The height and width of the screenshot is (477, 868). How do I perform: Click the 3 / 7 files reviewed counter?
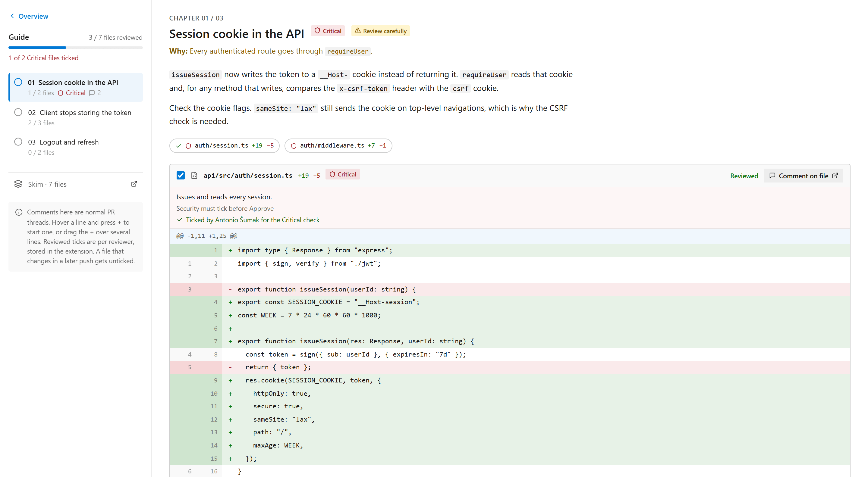point(115,37)
